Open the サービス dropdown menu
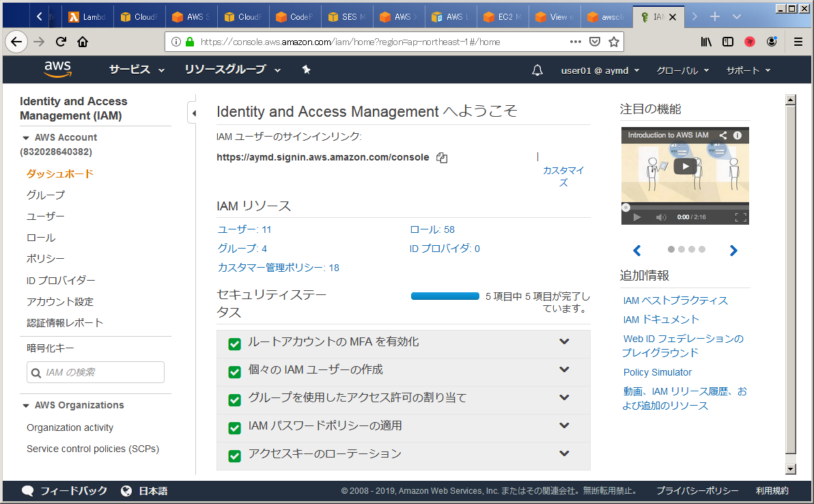This screenshot has height=504, width=814. [x=137, y=70]
